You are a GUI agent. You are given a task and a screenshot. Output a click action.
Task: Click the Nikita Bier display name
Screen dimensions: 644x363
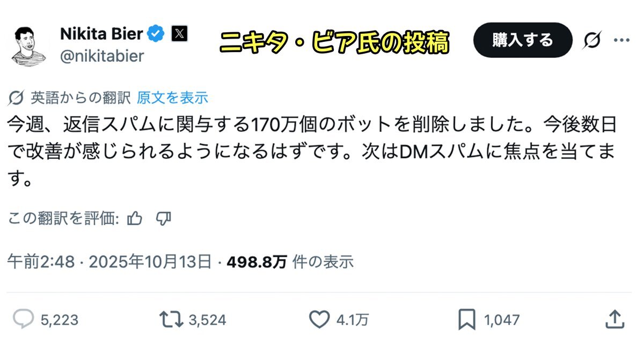(101, 34)
